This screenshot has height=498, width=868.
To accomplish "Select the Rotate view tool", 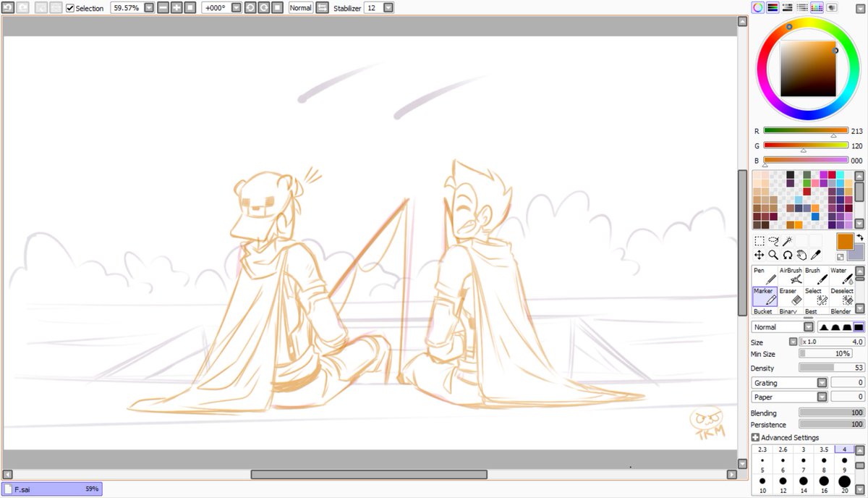I will pos(787,255).
